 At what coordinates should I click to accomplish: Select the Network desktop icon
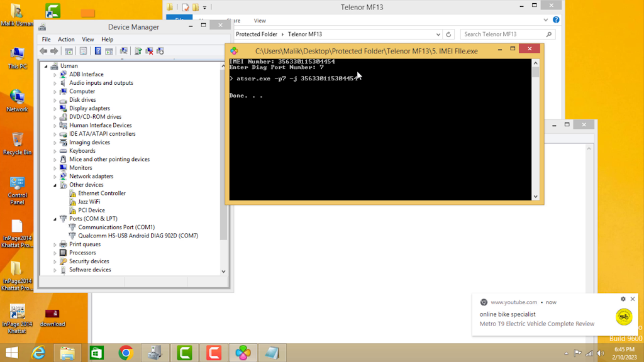pos(17,101)
